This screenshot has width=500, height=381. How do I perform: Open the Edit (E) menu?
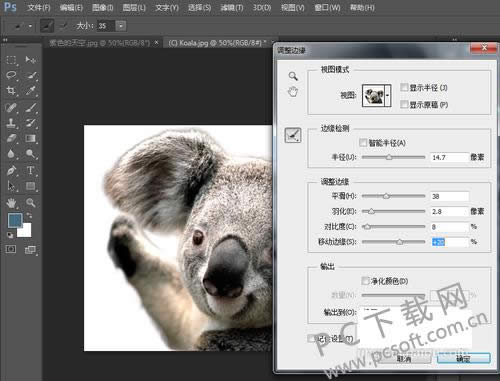pyautogui.click(x=71, y=7)
